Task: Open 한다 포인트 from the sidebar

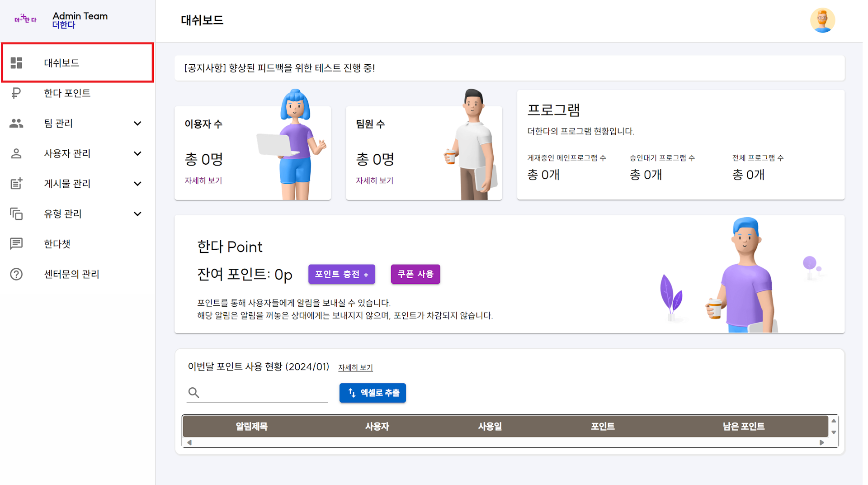Action: click(x=67, y=93)
